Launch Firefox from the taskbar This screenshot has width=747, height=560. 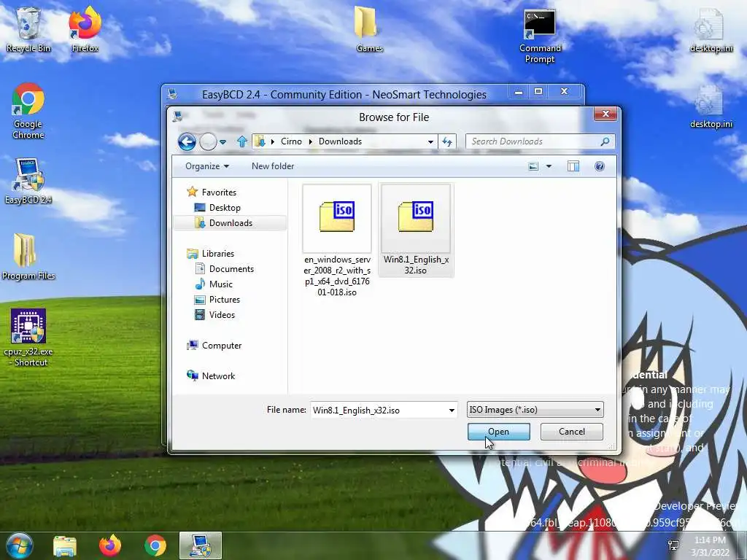pyautogui.click(x=110, y=545)
